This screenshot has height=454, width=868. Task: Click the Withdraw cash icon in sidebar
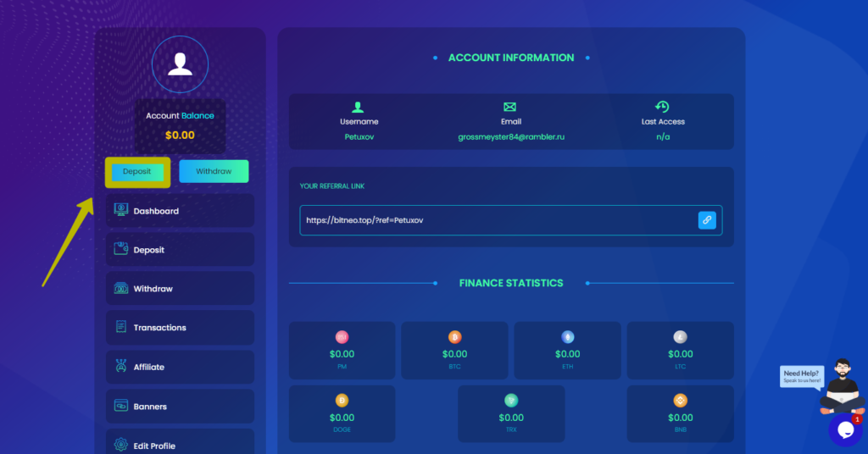(120, 288)
